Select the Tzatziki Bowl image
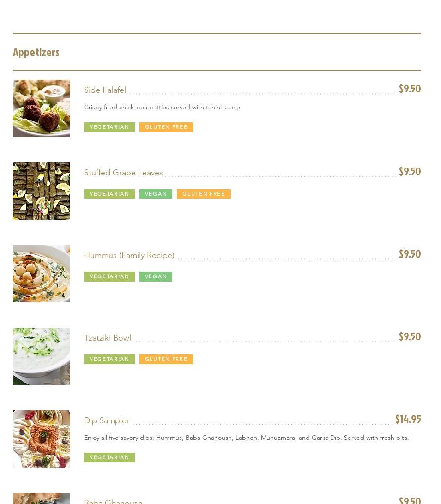The height and width of the screenshot is (504, 441). click(42, 356)
